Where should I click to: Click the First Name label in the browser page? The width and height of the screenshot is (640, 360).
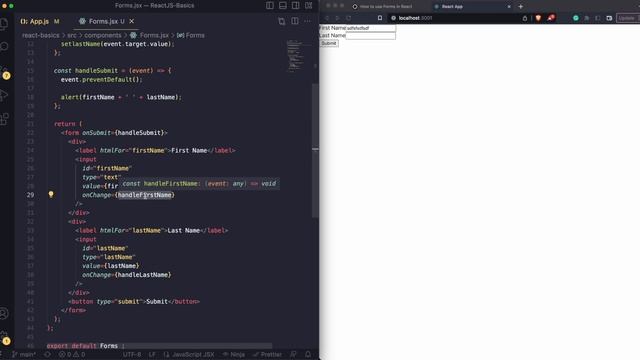(332, 28)
